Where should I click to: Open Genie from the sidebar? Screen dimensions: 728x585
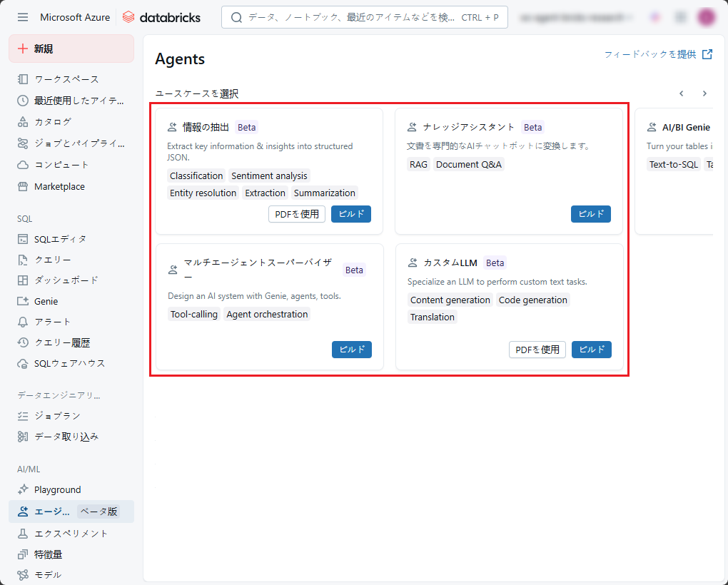[46, 301]
